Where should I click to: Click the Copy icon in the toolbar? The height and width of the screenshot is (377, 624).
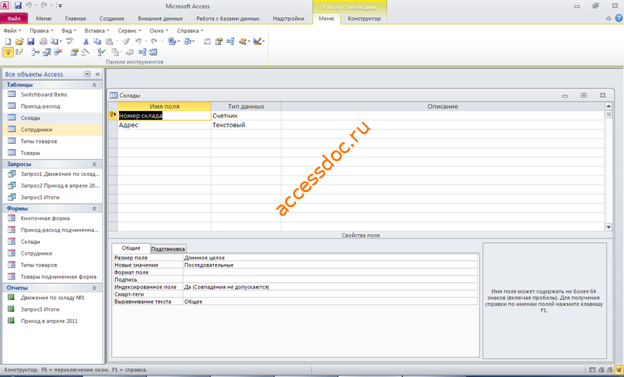click(x=97, y=41)
